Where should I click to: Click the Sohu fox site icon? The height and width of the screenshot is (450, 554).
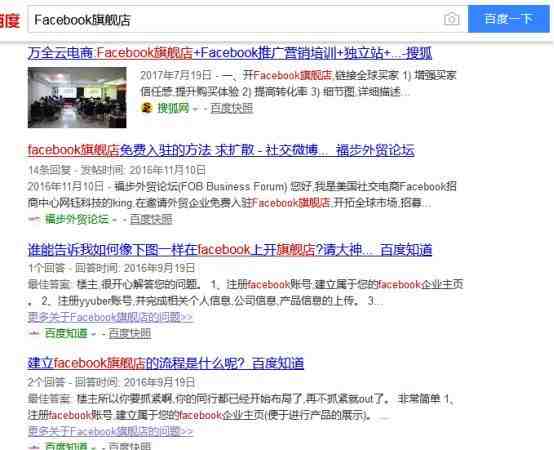click(147, 107)
